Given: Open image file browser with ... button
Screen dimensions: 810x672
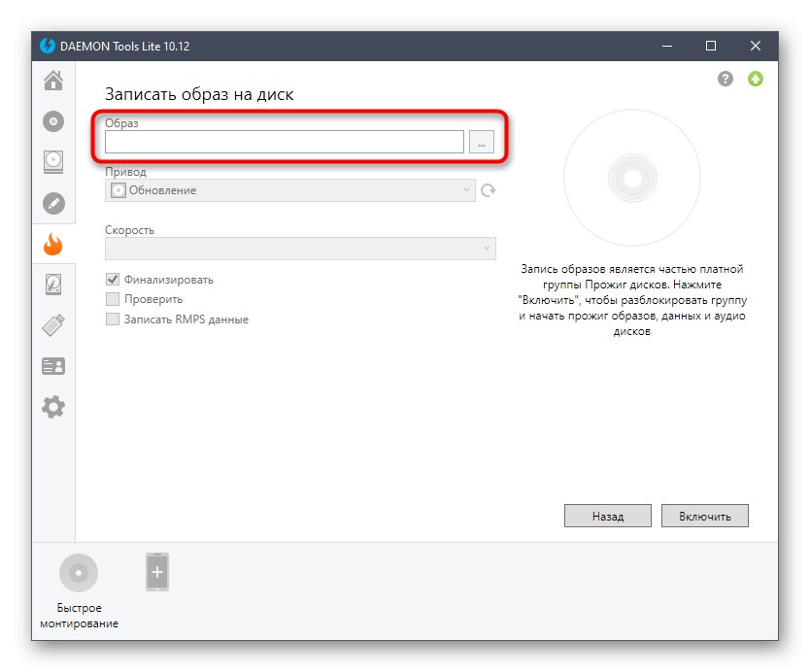Looking at the screenshot, I should pyautogui.click(x=482, y=142).
